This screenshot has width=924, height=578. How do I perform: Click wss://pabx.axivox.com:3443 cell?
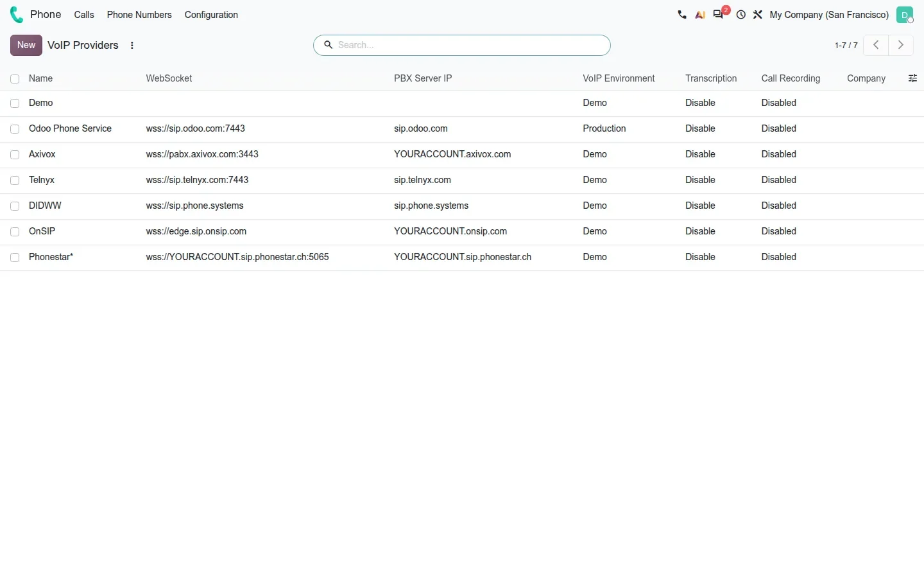[202, 154]
